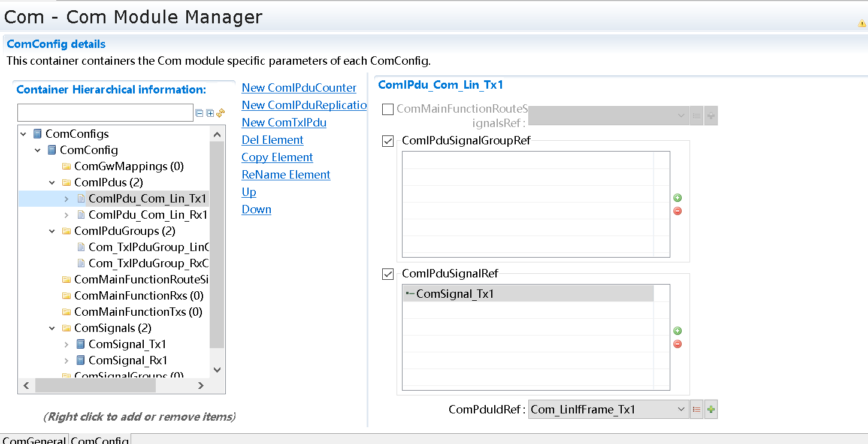Uncheck the ComIPduSignalGroupRef checkbox
Viewport: 868px width, 444px height.
coord(388,141)
